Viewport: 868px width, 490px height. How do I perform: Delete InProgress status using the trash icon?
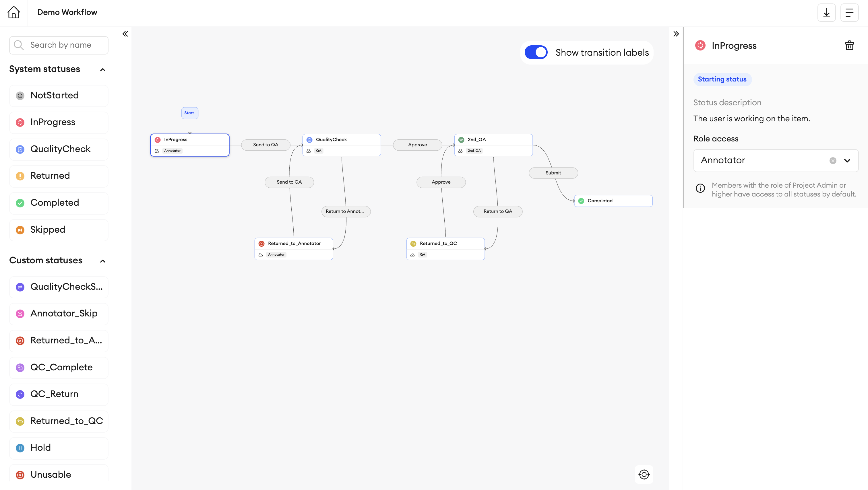(849, 45)
